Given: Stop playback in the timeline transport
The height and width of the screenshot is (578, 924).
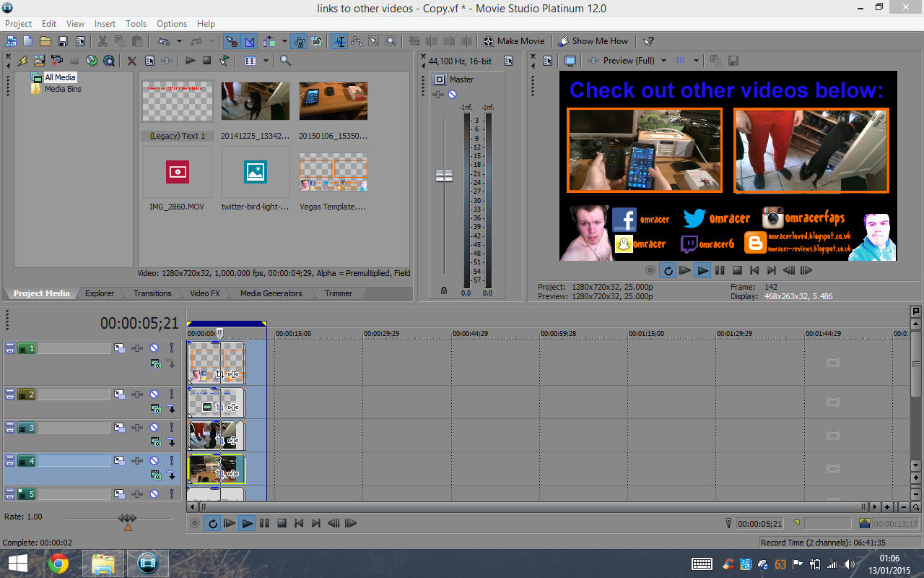Looking at the screenshot, I should point(282,523).
